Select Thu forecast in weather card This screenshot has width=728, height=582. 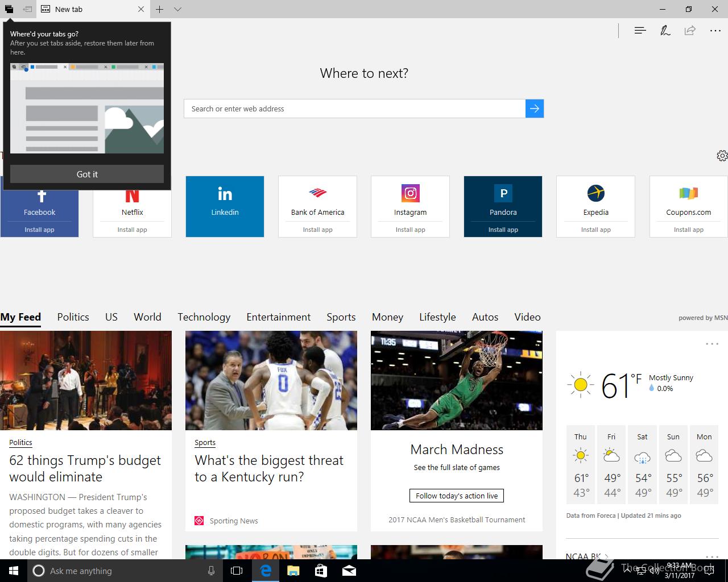pos(581,464)
